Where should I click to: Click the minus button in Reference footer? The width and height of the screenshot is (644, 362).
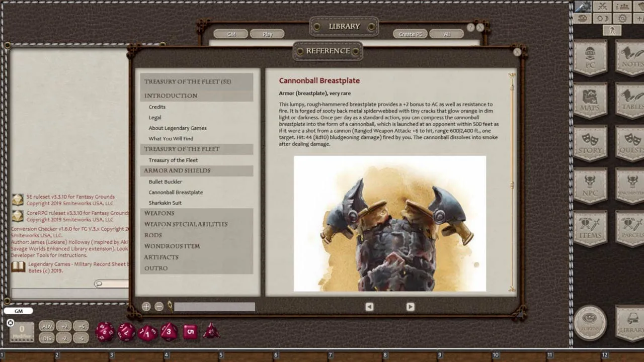pos(159,306)
